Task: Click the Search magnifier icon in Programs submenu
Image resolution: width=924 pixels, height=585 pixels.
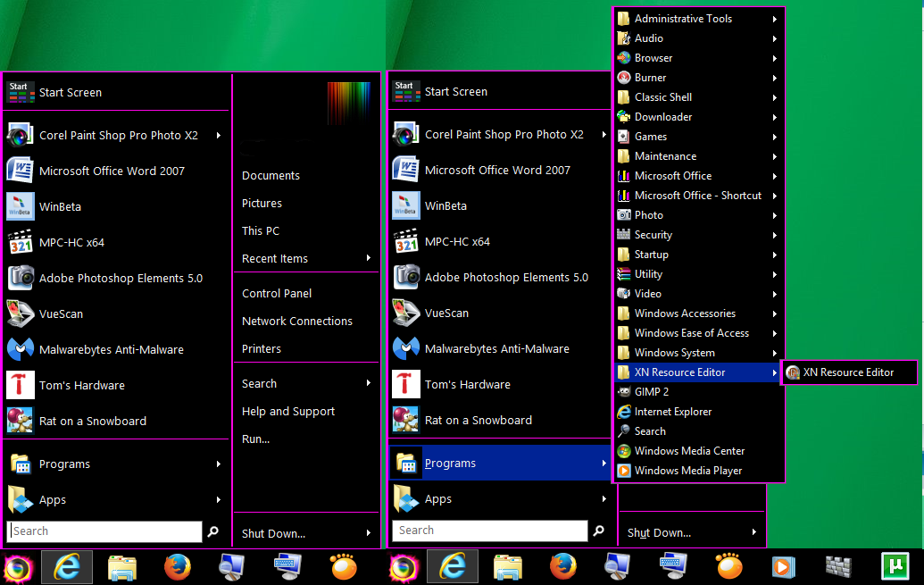Action: point(623,431)
